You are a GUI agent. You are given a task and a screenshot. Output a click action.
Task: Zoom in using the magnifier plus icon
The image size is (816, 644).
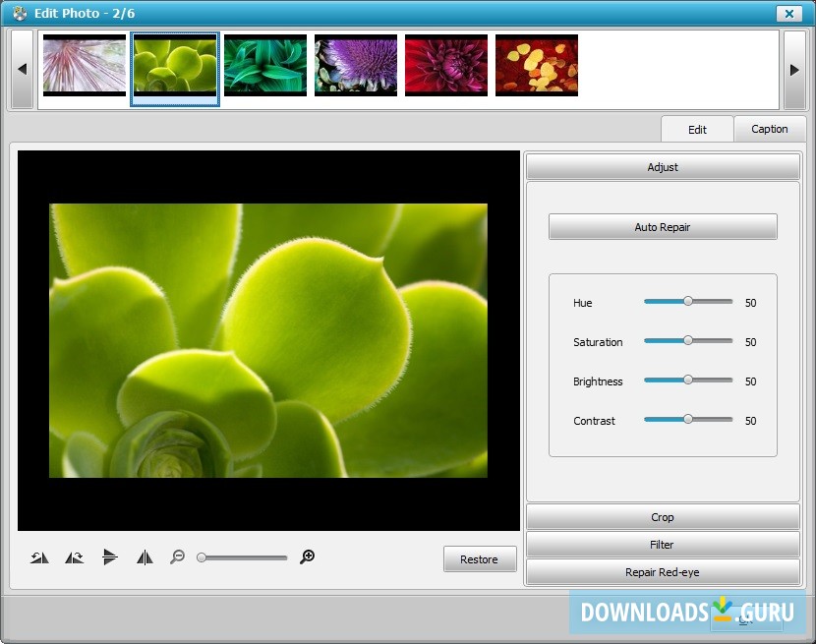pyautogui.click(x=309, y=556)
